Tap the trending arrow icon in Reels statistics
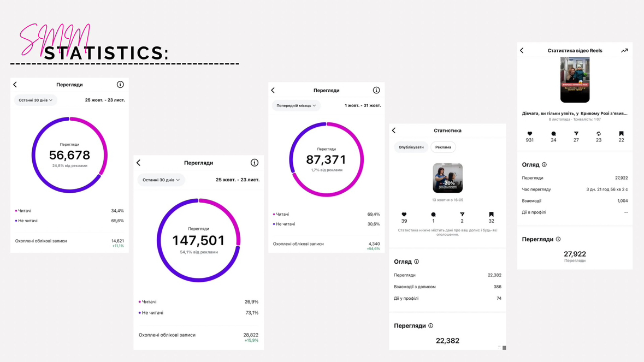 tap(624, 51)
